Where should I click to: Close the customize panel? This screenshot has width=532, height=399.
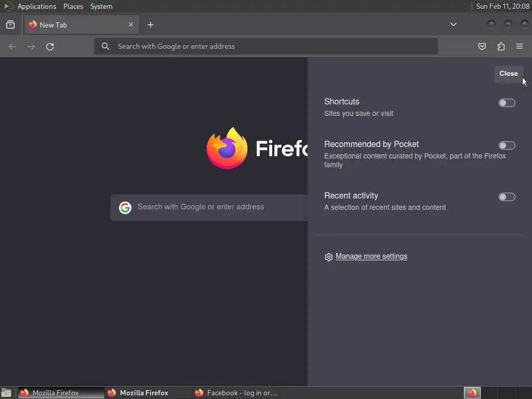click(x=509, y=73)
